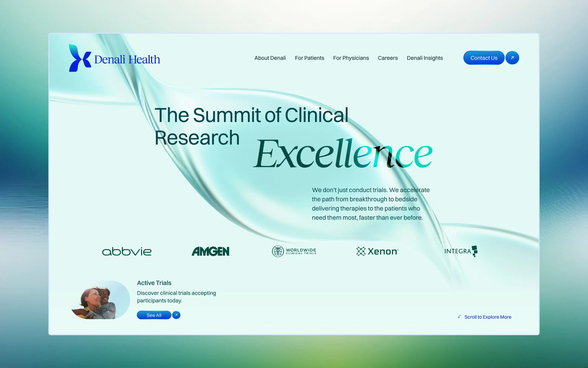Click the Xenon partner logo
This screenshot has height=368, width=588.
pyautogui.click(x=377, y=251)
